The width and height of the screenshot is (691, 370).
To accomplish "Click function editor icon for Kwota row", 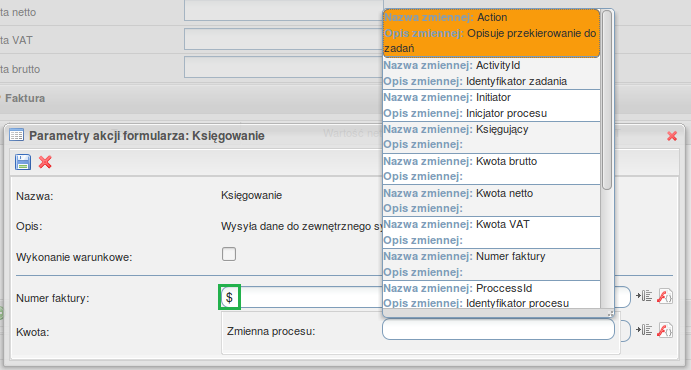I will point(665,329).
